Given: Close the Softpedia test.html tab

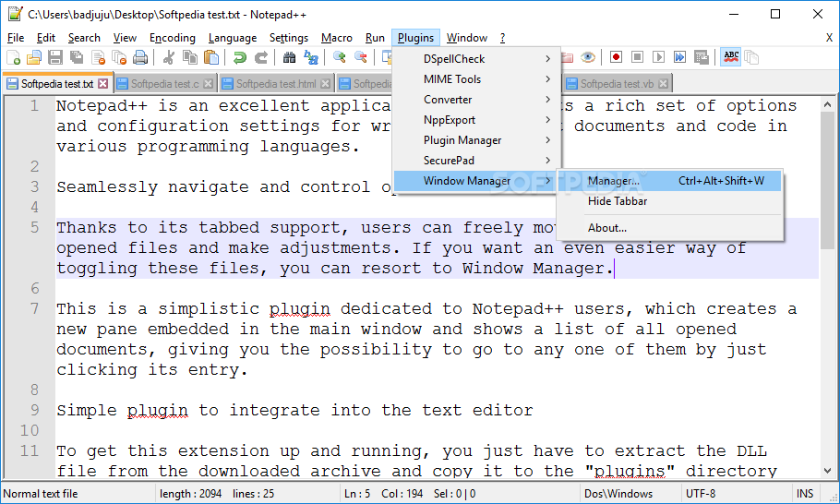Looking at the screenshot, I should pyautogui.click(x=325, y=84).
